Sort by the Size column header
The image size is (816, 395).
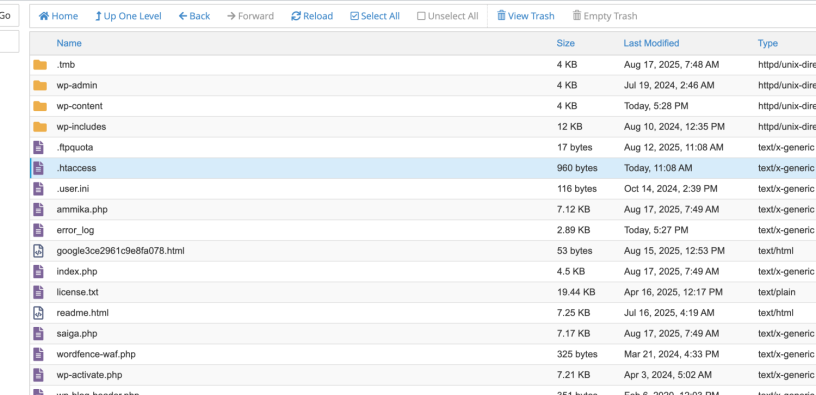566,43
